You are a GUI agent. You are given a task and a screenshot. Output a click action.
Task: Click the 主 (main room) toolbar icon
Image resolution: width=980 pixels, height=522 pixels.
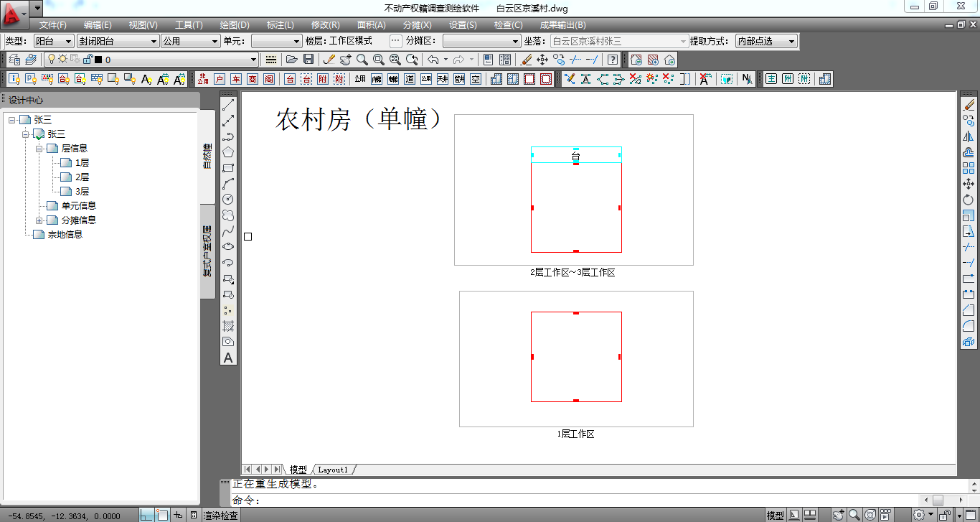[771, 79]
